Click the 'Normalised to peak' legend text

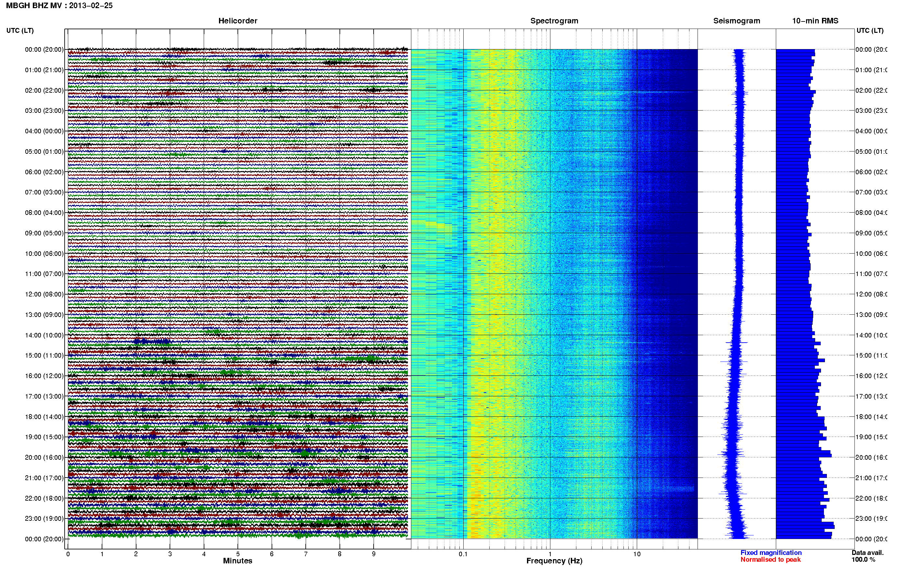pyautogui.click(x=770, y=560)
